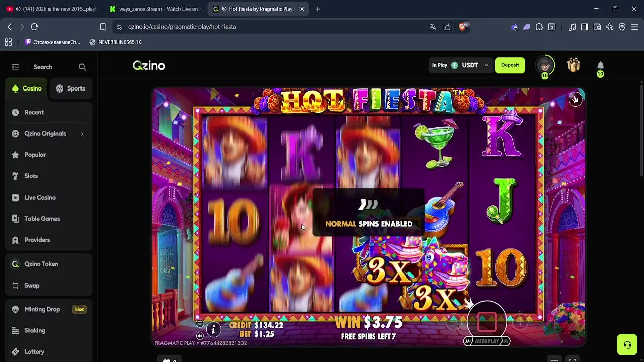Close the Hot Fiesta tab
Viewport: 644px width, 362px height.
[302, 9]
